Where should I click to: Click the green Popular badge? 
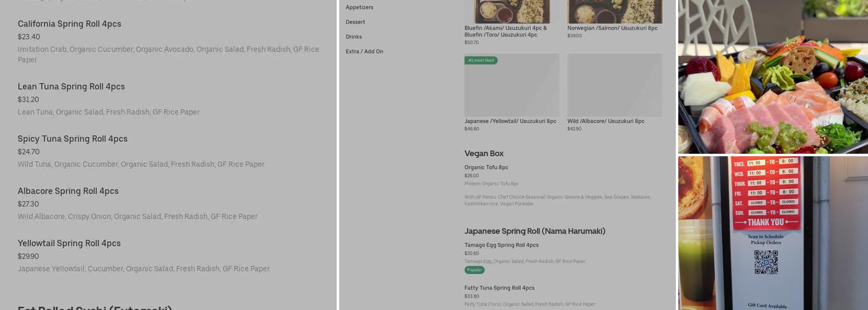474,270
